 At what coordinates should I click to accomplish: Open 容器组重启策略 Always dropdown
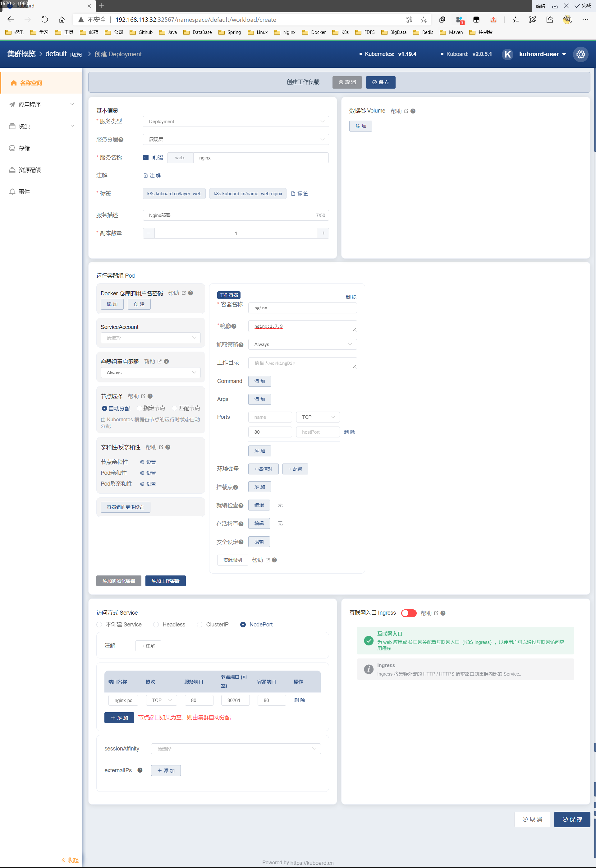pyautogui.click(x=150, y=372)
